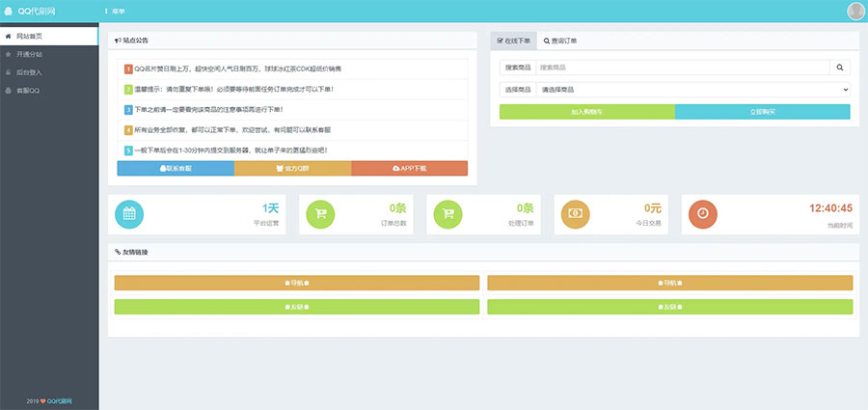Viewport: 868px width, 410px height.
Task: Click the orange APP下载 button
Action: pos(409,169)
